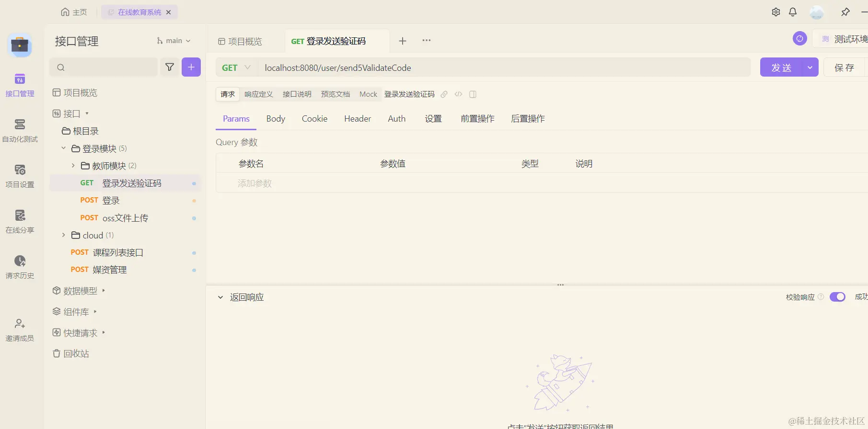Switch to the Body tab
Viewport: 868px width, 429px height.
coord(276,119)
